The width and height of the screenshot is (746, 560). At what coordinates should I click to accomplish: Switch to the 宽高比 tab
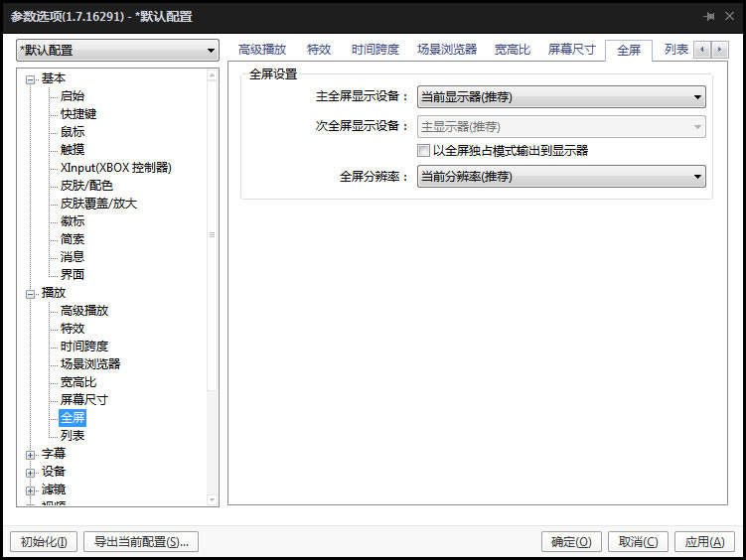(513, 50)
